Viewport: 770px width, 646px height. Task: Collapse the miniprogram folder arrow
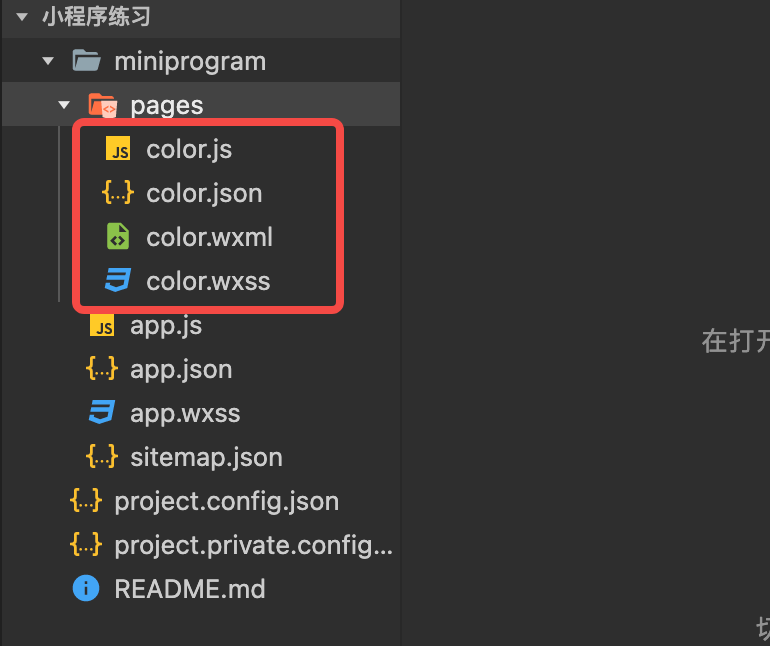(48, 61)
